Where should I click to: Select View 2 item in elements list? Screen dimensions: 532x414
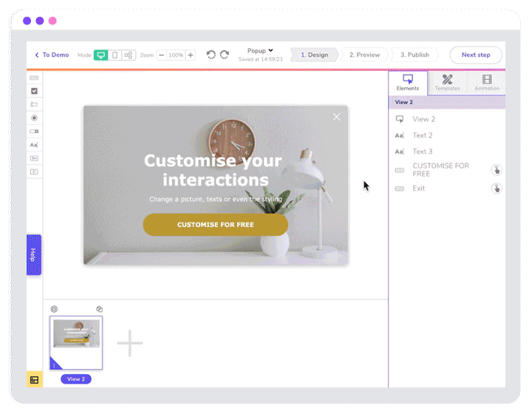(446, 119)
